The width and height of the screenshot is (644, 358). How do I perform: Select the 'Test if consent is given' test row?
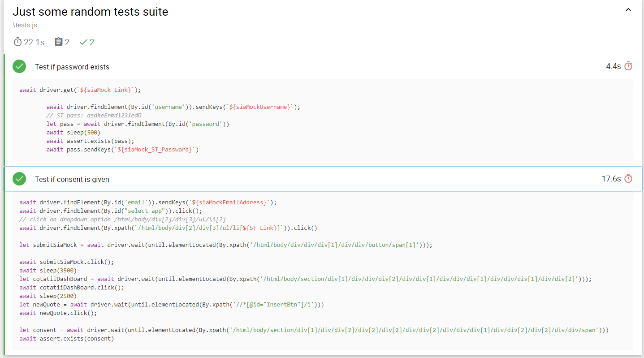click(x=72, y=178)
